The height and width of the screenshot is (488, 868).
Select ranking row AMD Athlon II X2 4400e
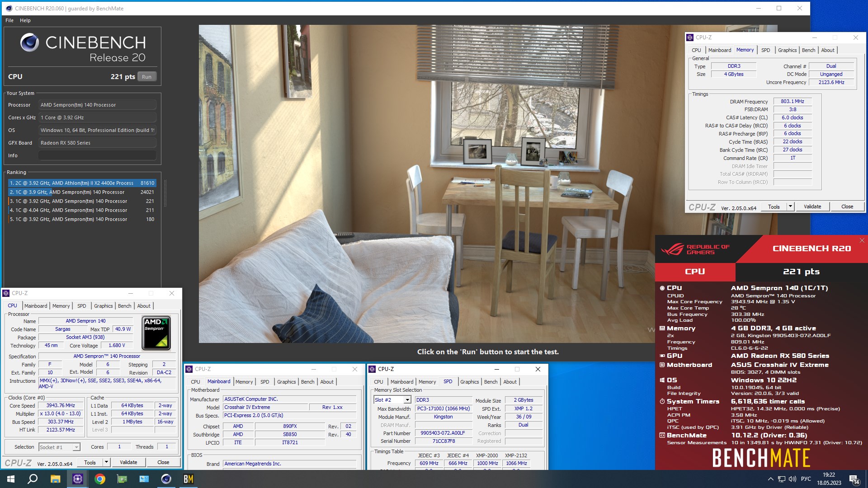[x=82, y=183]
